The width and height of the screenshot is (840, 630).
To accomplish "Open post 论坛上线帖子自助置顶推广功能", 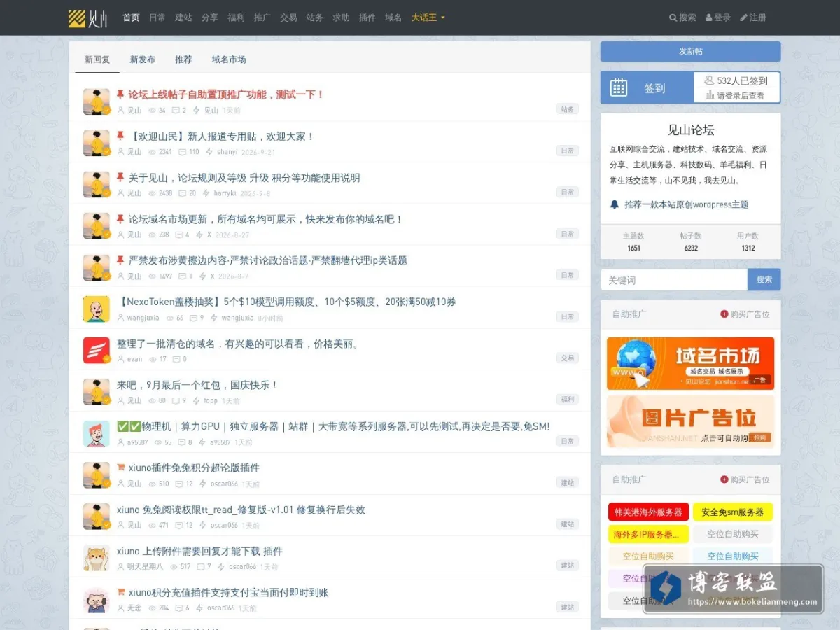I will 226,94.
